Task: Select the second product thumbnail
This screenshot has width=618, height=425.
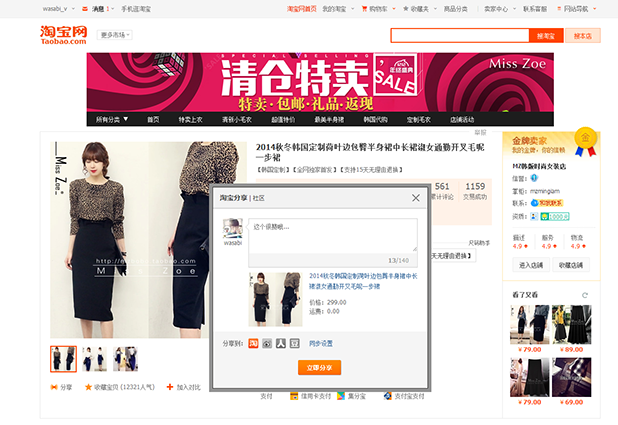Action: (x=94, y=359)
